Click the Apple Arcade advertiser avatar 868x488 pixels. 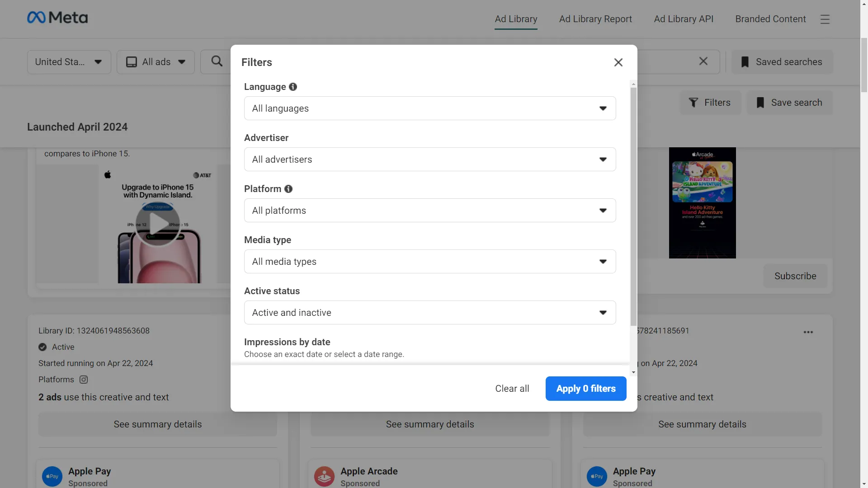click(324, 476)
